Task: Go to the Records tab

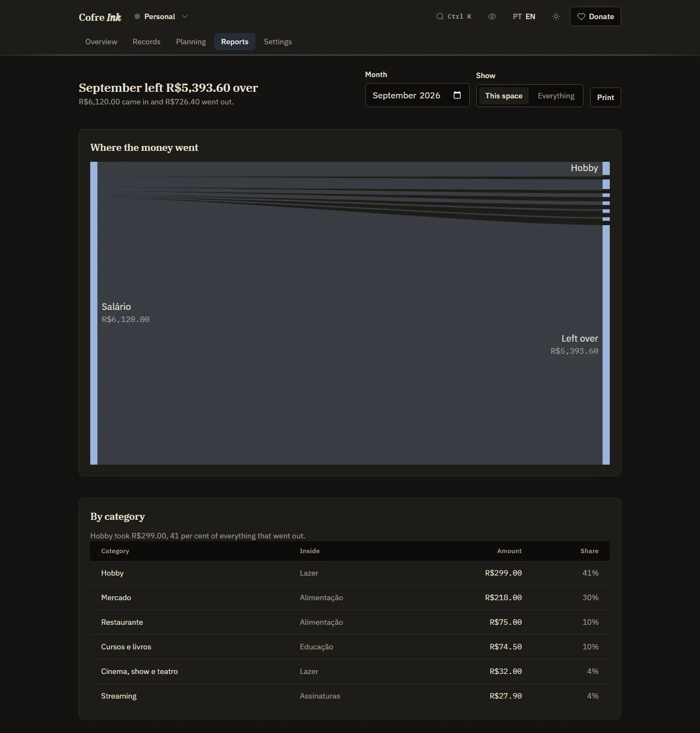Action: (x=147, y=42)
